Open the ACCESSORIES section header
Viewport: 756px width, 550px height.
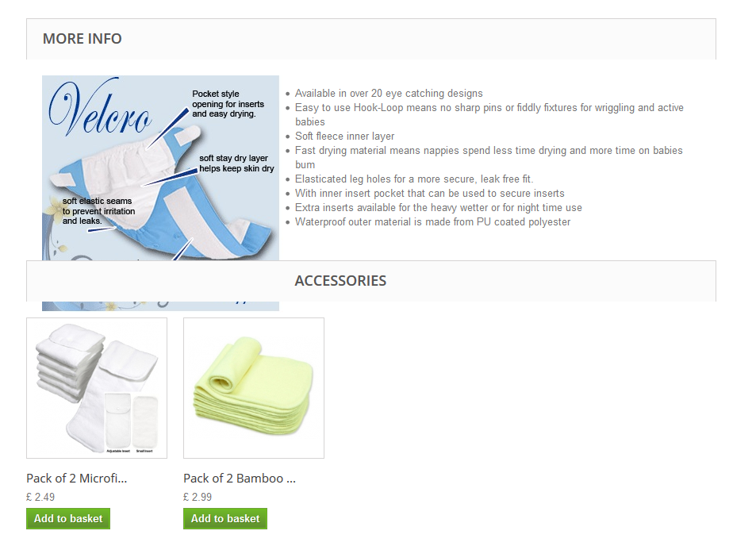click(371, 281)
